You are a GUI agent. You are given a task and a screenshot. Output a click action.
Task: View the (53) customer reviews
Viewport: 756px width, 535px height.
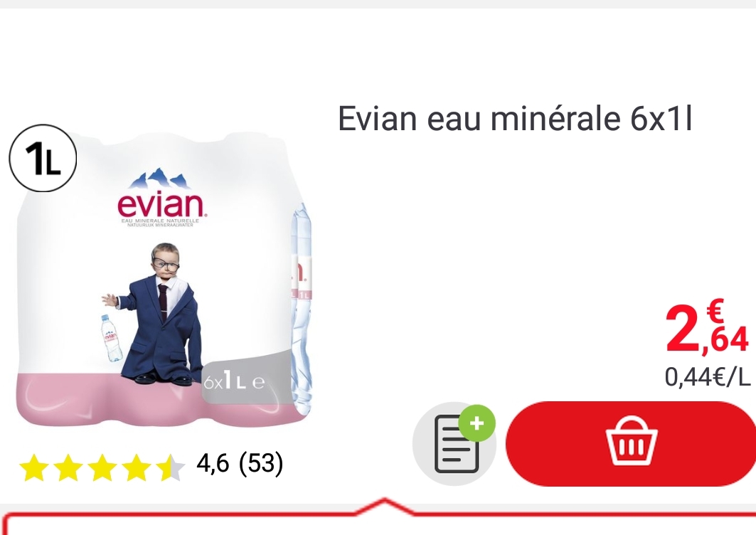(x=261, y=464)
